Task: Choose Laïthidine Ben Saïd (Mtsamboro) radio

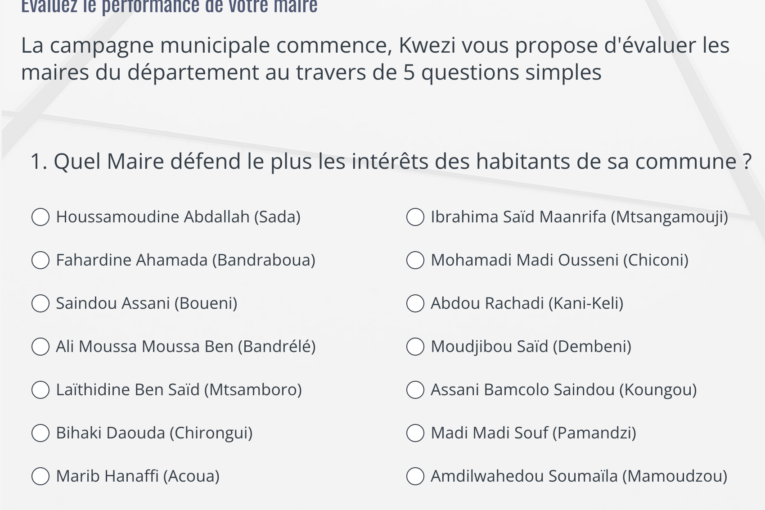Action: [41, 390]
